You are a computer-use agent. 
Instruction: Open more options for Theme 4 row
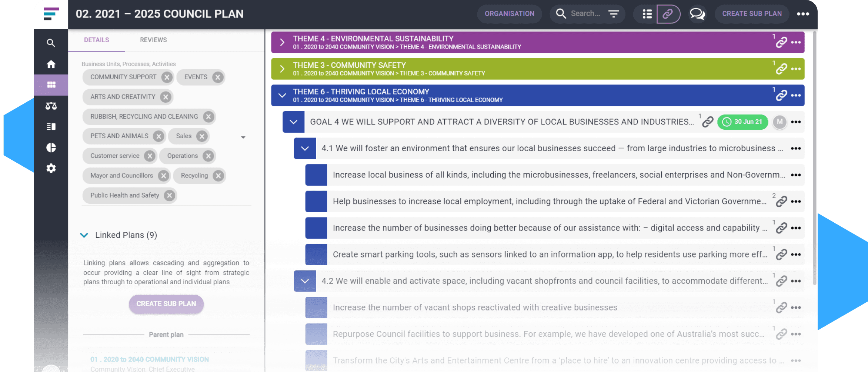pos(796,42)
